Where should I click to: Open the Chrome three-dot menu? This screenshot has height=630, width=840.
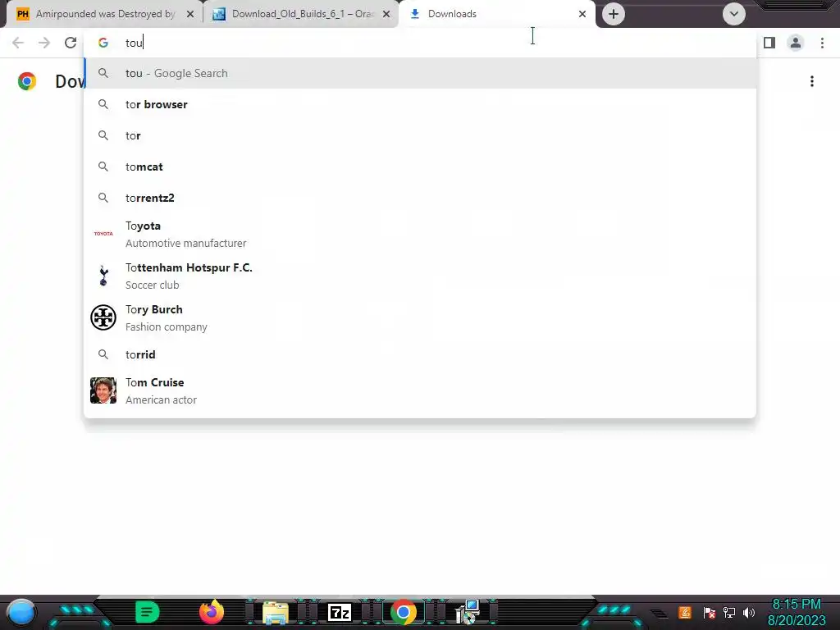(822, 43)
